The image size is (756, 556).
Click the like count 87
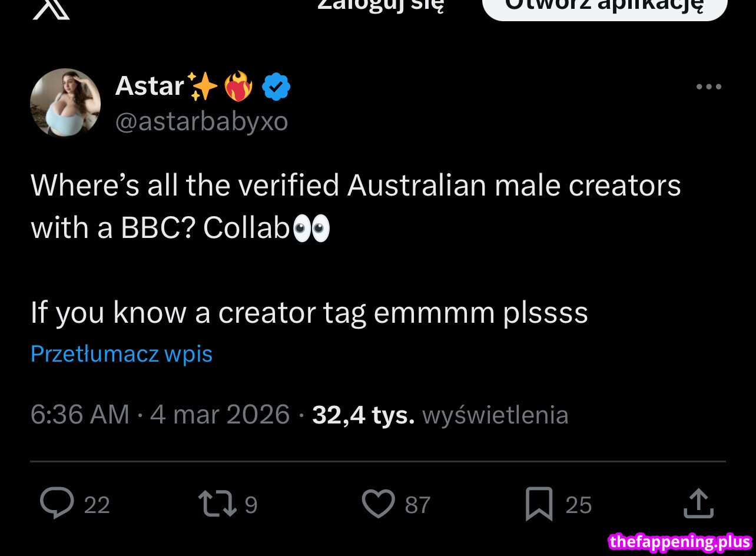pyautogui.click(x=418, y=505)
